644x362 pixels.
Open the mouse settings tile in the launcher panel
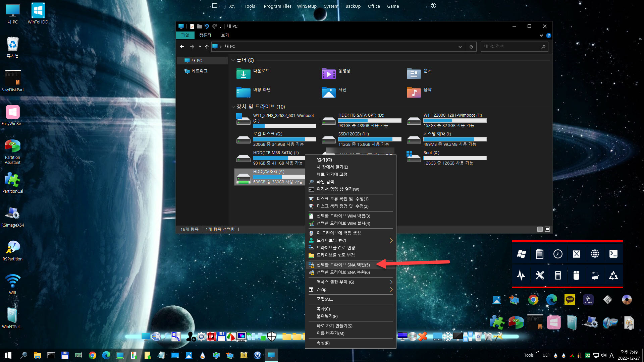tap(576, 276)
